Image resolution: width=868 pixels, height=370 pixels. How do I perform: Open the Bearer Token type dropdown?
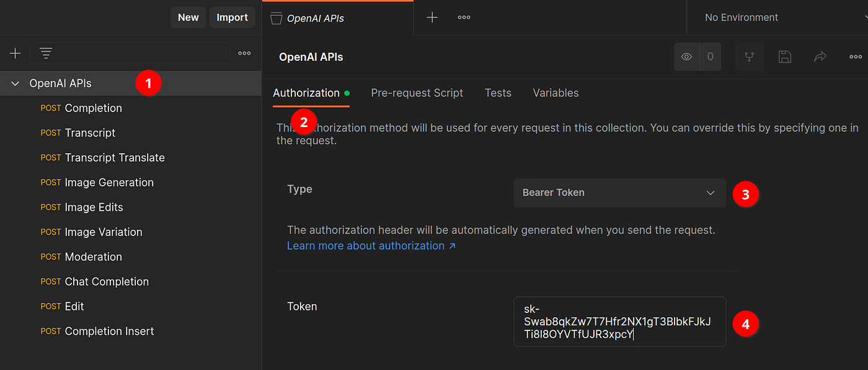pos(619,193)
